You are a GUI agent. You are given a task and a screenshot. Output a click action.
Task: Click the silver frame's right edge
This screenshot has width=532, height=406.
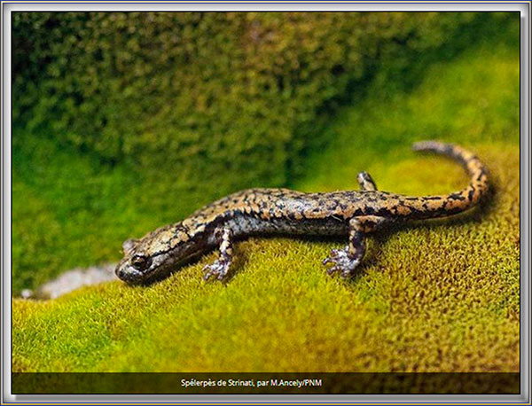(x=526, y=203)
